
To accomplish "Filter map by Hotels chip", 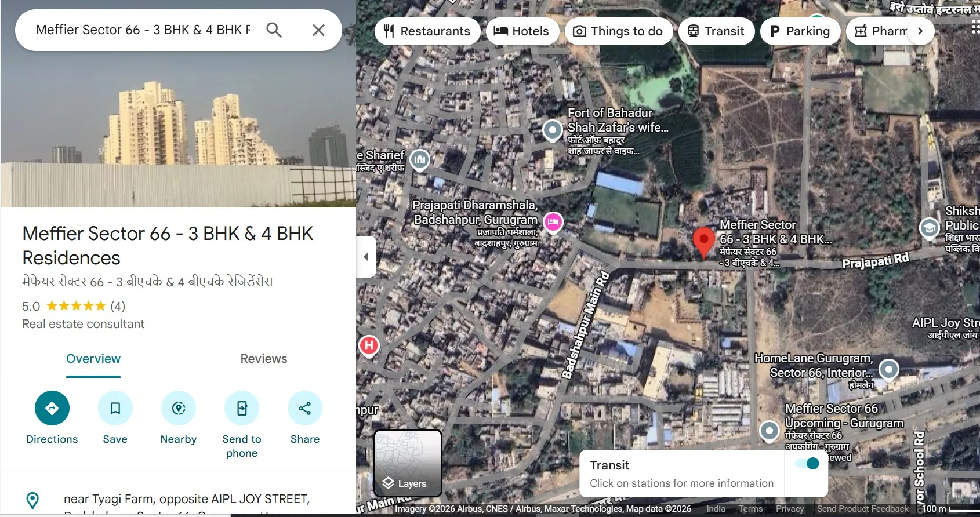I will click(522, 31).
